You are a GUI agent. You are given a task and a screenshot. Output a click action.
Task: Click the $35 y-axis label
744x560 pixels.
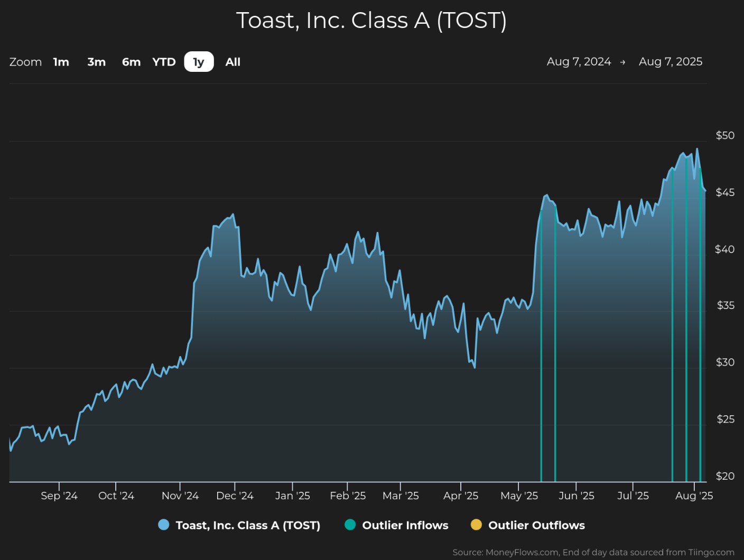pyautogui.click(x=726, y=305)
